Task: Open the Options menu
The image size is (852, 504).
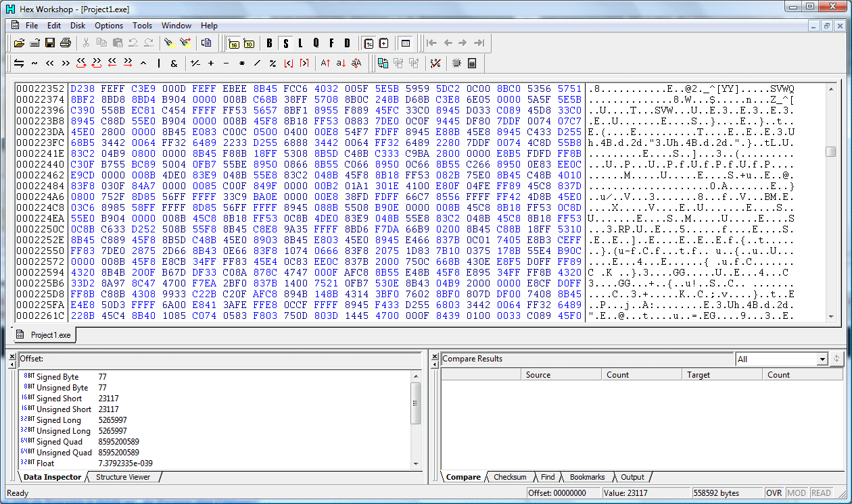Action: point(109,26)
